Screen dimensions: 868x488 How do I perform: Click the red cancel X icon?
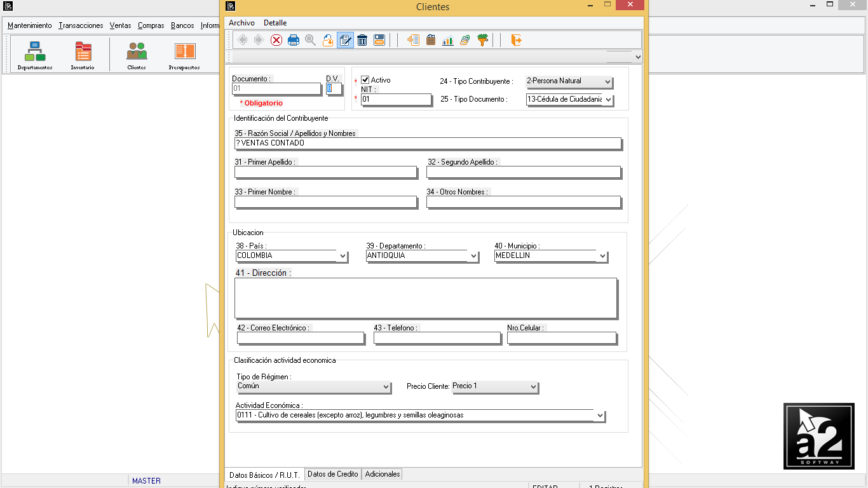point(276,40)
